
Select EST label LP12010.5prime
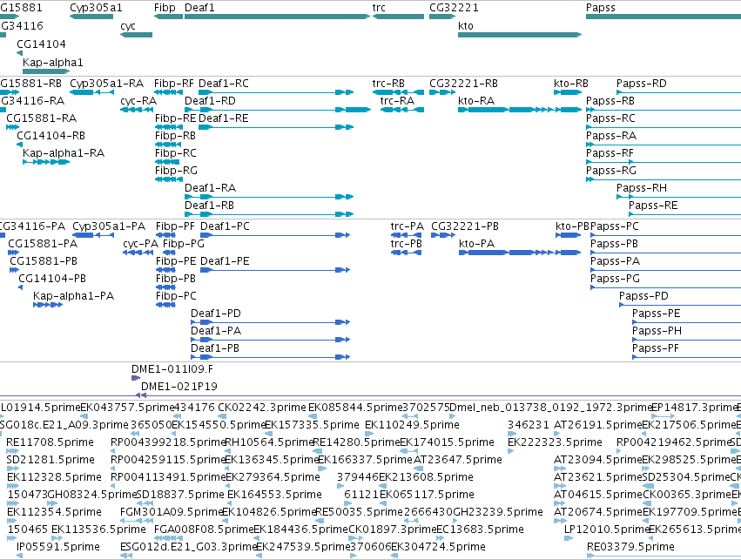(x=606, y=530)
